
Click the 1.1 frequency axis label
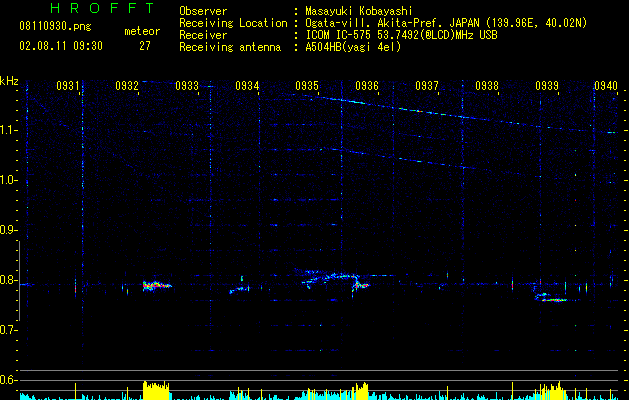point(8,130)
